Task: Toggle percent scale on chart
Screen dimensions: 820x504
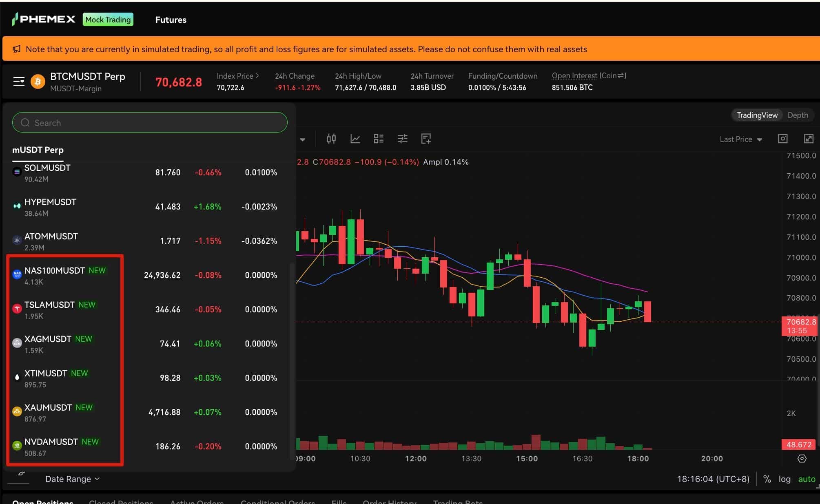Action: [x=767, y=479]
